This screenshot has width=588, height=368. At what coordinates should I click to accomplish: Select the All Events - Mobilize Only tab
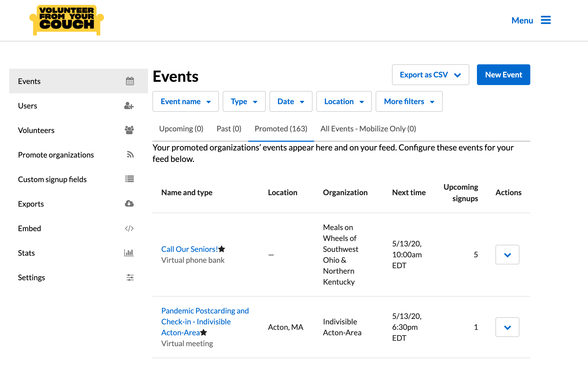(x=368, y=129)
